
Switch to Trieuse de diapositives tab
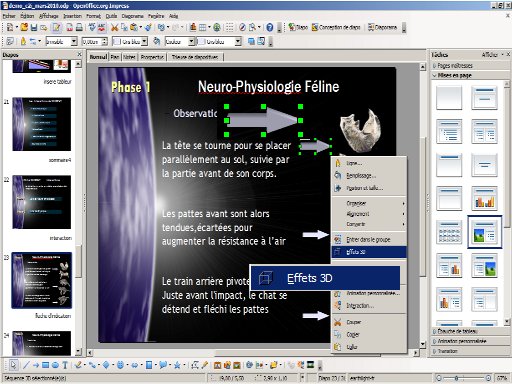[195, 57]
